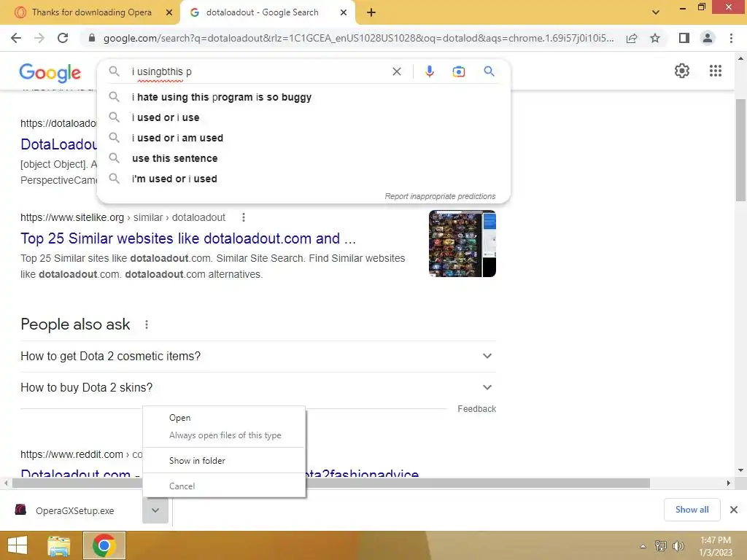
Task: Open the tab search dropdown
Action: [656, 12]
